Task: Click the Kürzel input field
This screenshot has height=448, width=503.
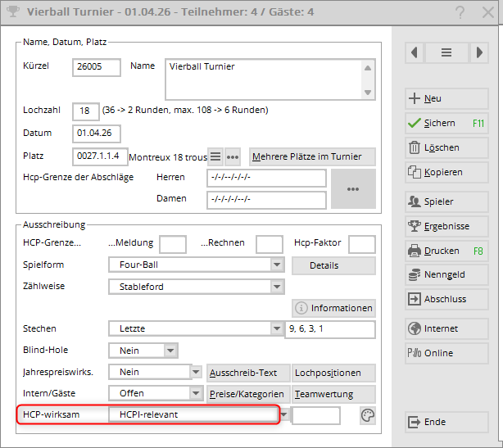Action: pos(97,67)
